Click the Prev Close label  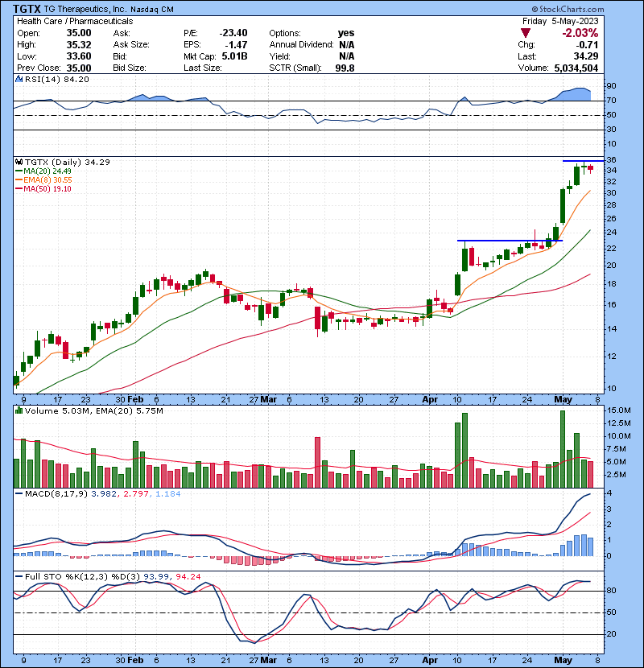(x=39, y=68)
